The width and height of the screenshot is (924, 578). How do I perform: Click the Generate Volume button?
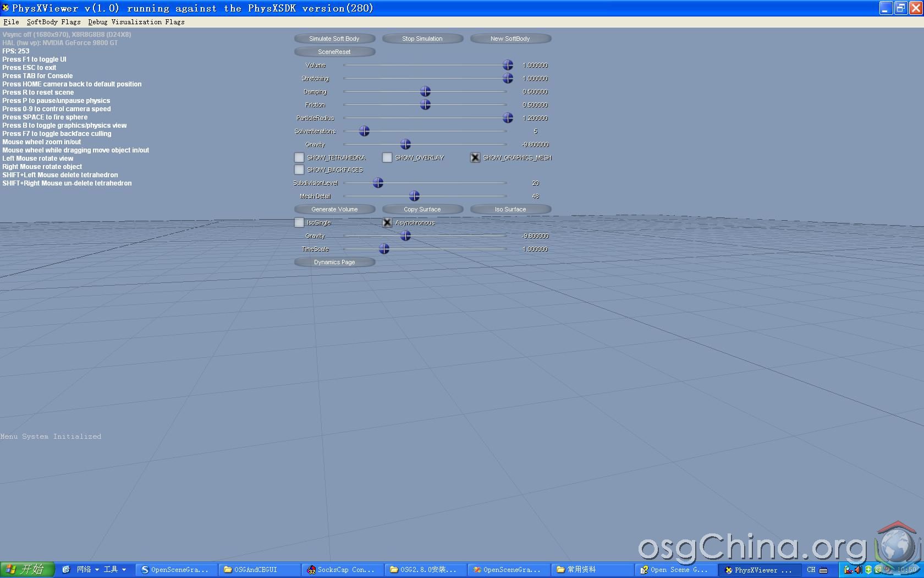tap(334, 209)
